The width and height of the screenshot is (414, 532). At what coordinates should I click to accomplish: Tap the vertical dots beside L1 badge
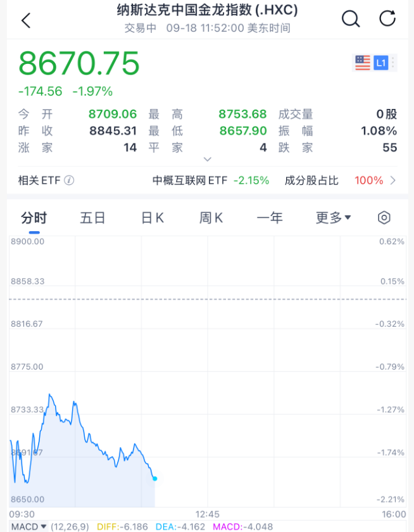[x=394, y=63]
